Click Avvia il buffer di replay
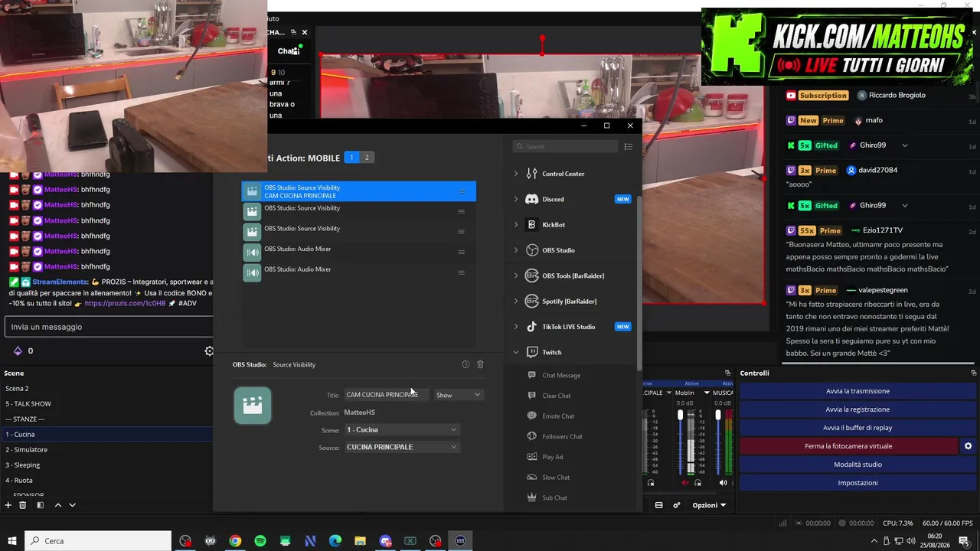The height and width of the screenshot is (551, 980). 857,428
